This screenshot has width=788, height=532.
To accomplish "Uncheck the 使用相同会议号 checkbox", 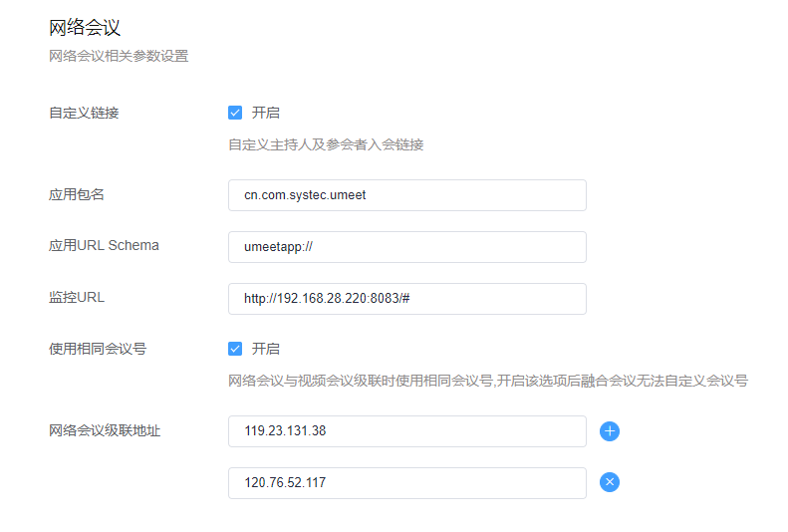I will (x=235, y=349).
